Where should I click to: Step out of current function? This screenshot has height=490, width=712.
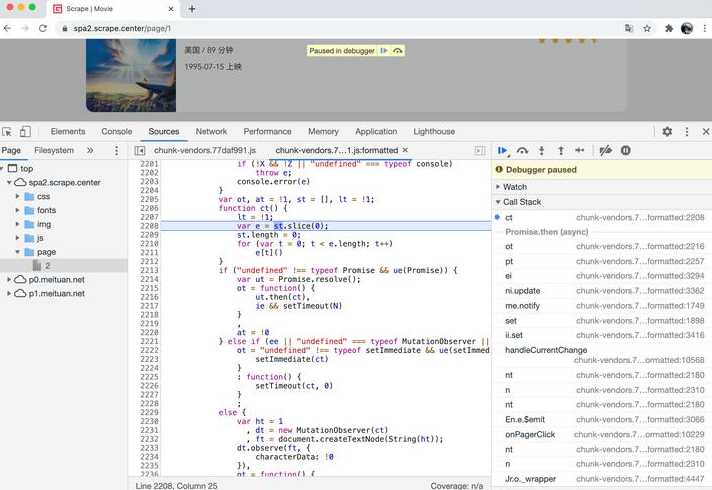pyautogui.click(x=561, y=151)
